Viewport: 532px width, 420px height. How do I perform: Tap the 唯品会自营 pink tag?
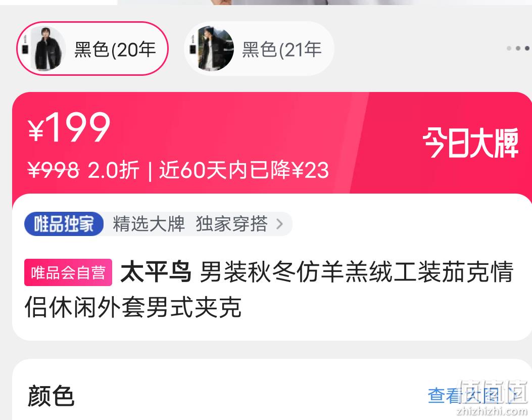coord(68,272)
